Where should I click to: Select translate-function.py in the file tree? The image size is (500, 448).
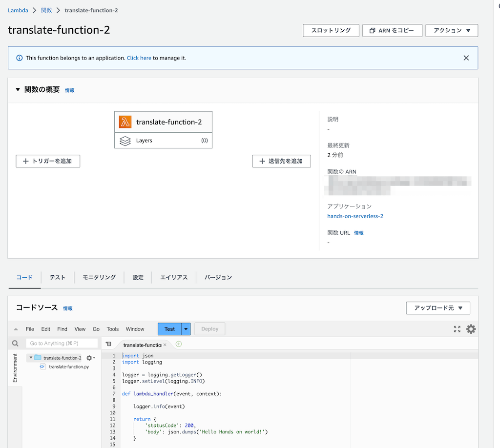pos(69,367)
